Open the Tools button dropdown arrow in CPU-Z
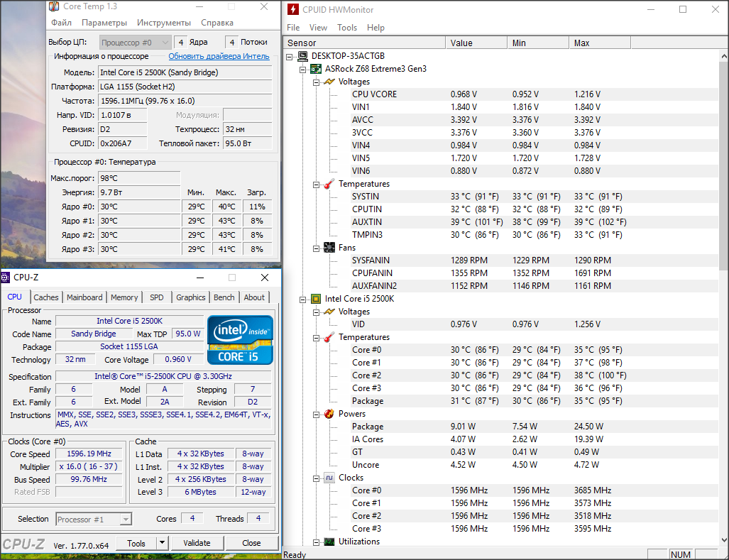The height and width of the screenshot is (560, 729). point(162,543)
